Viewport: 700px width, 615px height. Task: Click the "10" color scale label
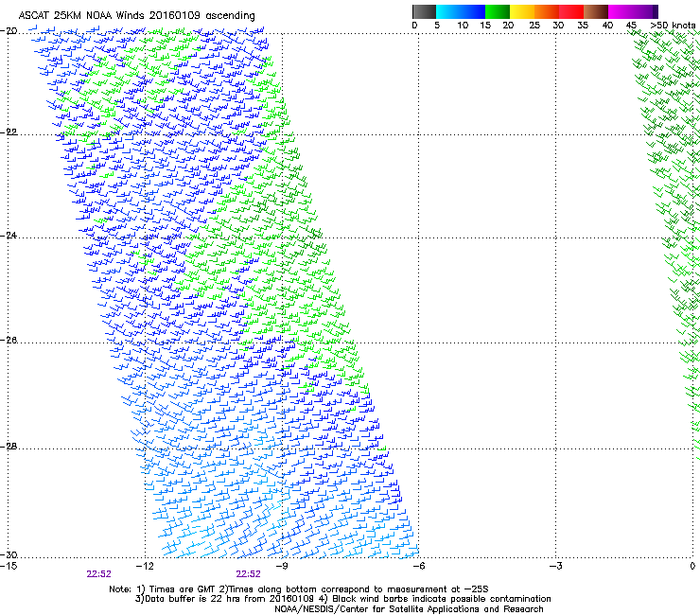click(463, 26)
